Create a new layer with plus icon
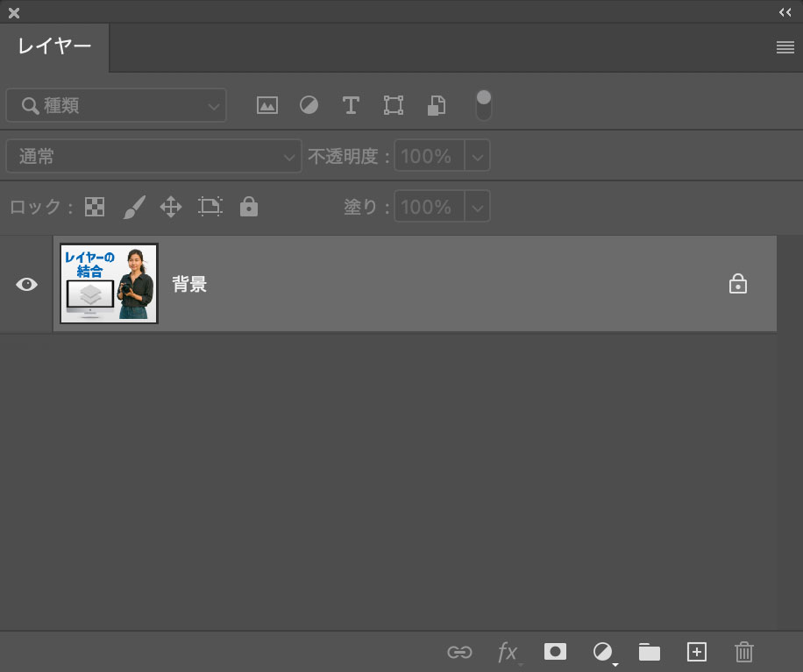 pos(696,652)
